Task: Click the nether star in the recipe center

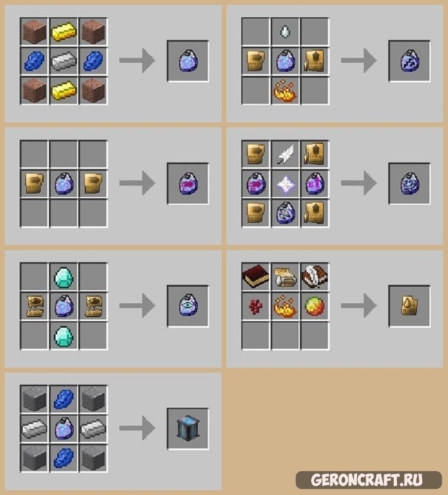Action: 286,183
